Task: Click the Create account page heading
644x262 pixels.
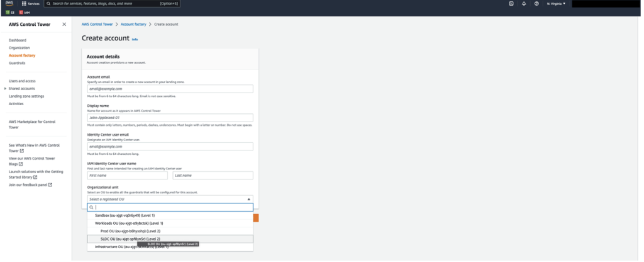Action: 105,38
